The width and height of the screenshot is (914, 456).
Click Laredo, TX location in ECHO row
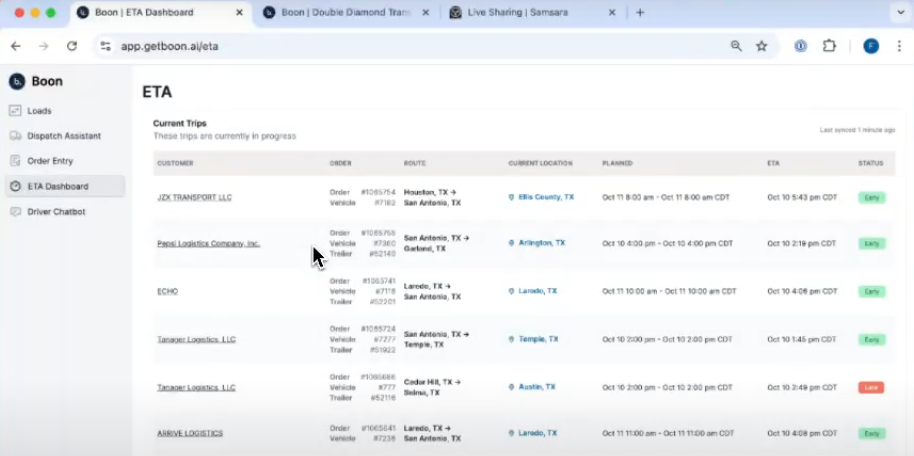click(x=537, y=290)
